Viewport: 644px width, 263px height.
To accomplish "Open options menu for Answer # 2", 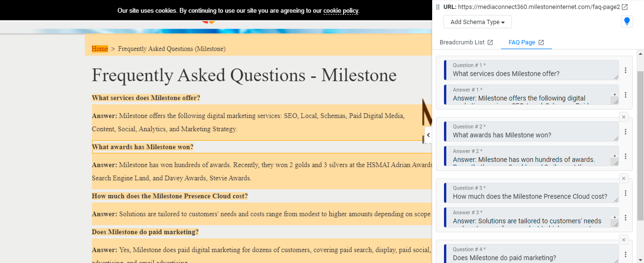I will pos(626,156).
